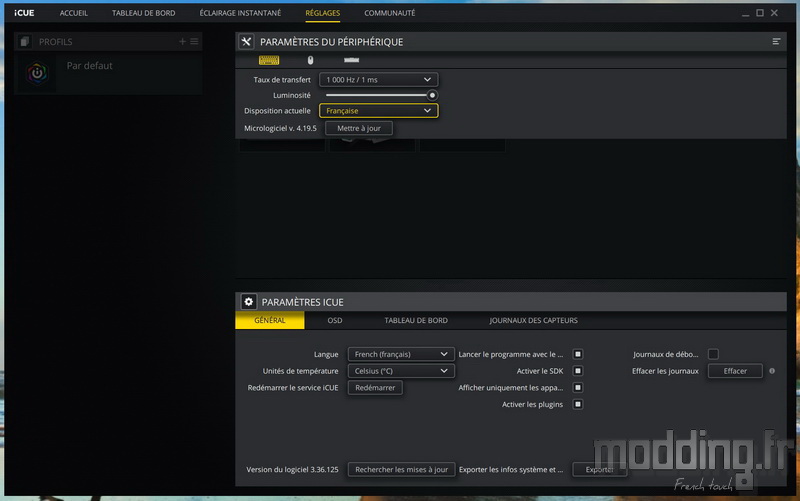Toggle Lancer le programme avec le... checkbox
The width and height of the screenshot is (800, 501).
pos(578,354)
